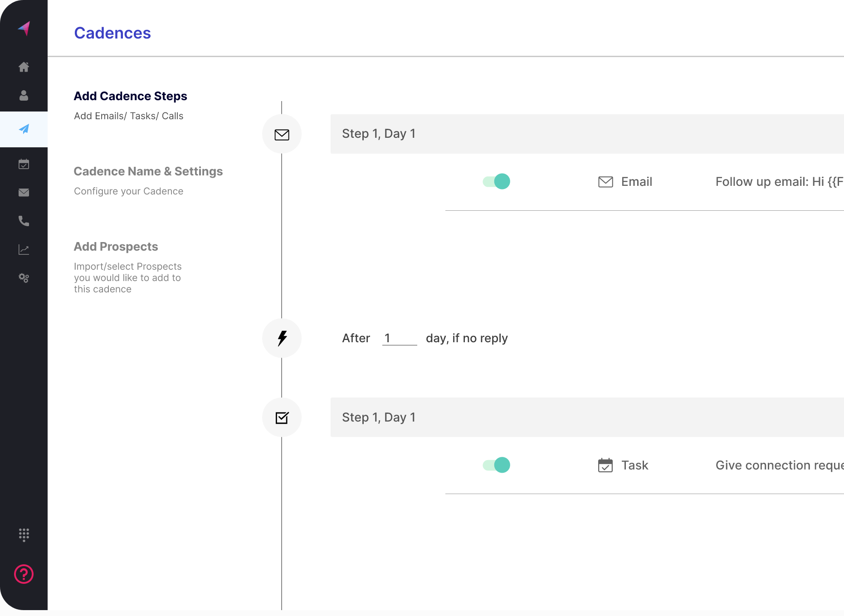The height and width of the screenshot is (616, 844).
Task: Click the app logo in the sidebar
Action: click(x=24, y=28)
